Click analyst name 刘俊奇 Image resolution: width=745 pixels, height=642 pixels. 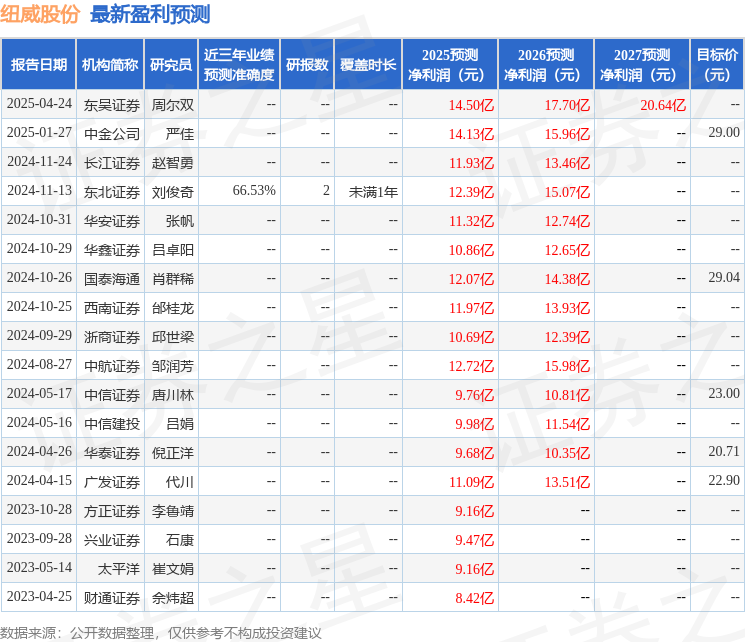pos(173,192)
